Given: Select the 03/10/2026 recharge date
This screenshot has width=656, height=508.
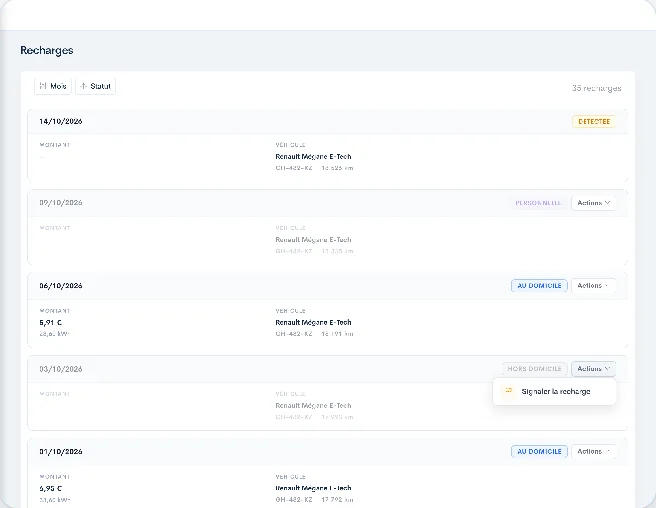Looking at the screenshot, I should click(61, 369).
